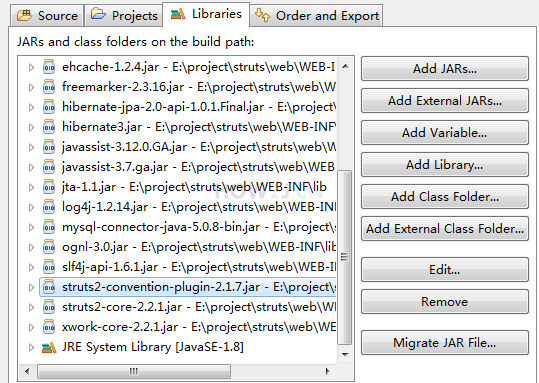This screenshot has height=383, width=539.
Task: Click the jar icon of xwork-core-2.2.1.jar
Action: 49,327
